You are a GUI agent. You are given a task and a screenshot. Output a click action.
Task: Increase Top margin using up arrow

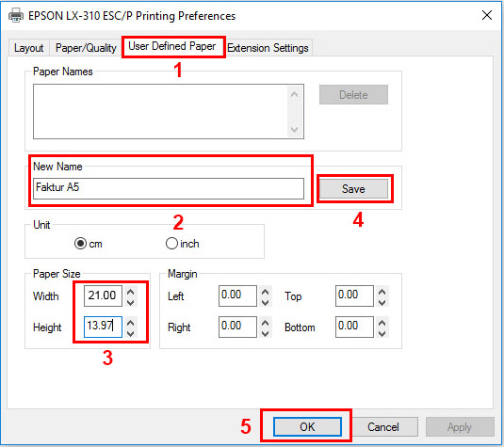tap(382, 292)
